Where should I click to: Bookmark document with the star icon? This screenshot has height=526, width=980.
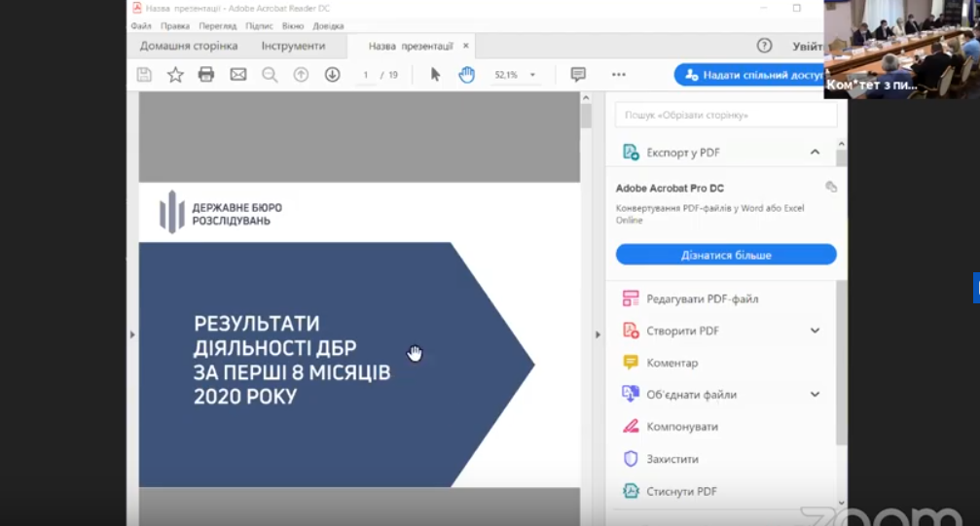(x=175, y=75)
